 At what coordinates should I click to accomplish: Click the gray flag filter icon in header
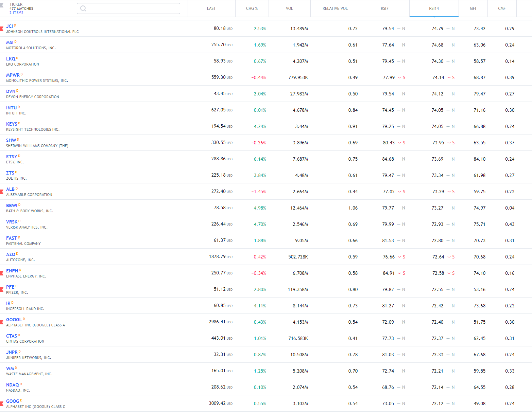tap(2, 5)
